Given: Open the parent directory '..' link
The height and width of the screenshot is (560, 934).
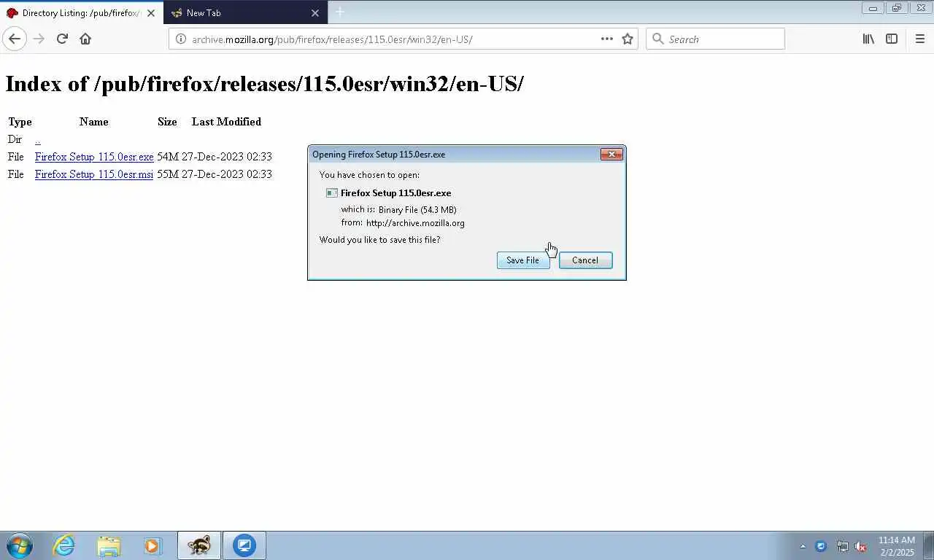Looking at the screenshot, I should [37, 139].
